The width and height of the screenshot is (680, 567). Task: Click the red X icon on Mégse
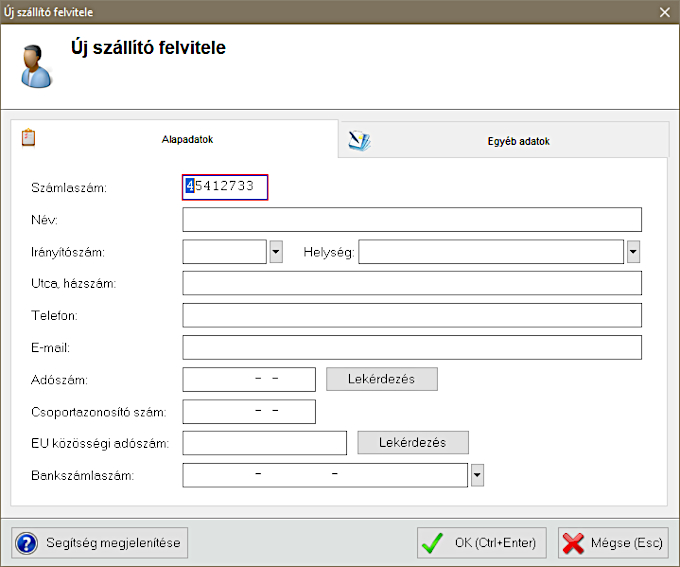point(574,543)
